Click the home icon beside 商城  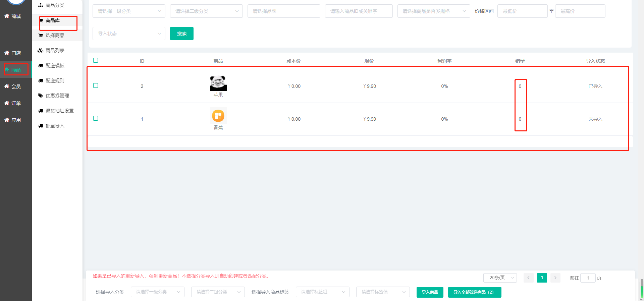coord(6,16)
